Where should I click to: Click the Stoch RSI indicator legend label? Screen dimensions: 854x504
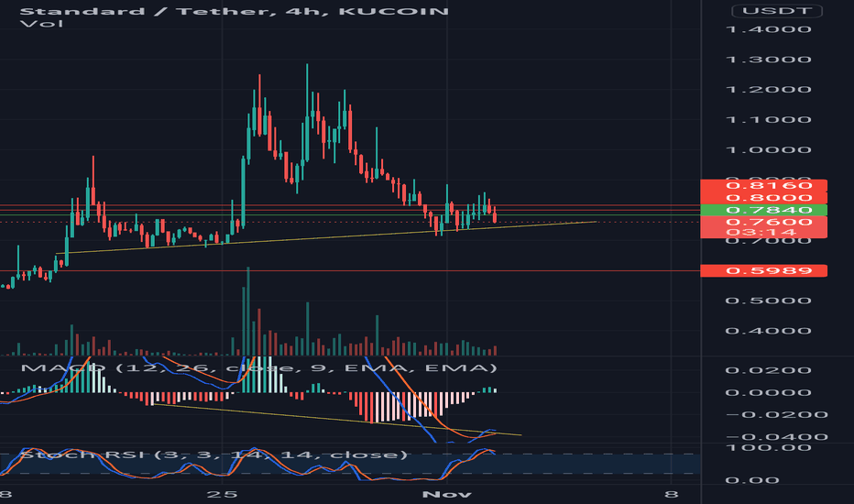point(213,455)
